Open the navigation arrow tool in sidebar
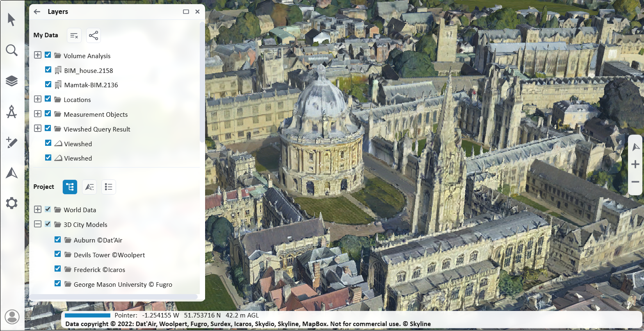644x331 pixels. click(x=11, y=173)
